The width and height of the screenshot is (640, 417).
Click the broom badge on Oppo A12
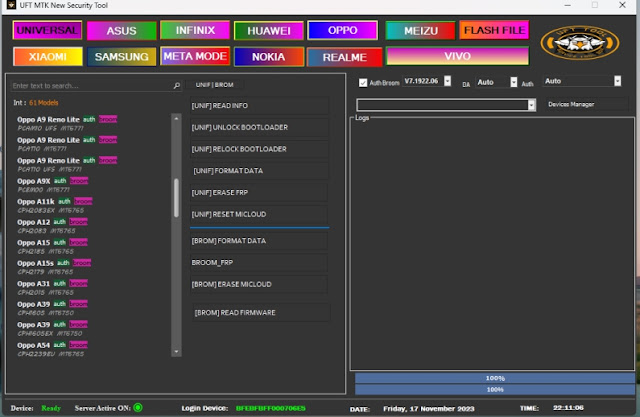pos(78,222)
